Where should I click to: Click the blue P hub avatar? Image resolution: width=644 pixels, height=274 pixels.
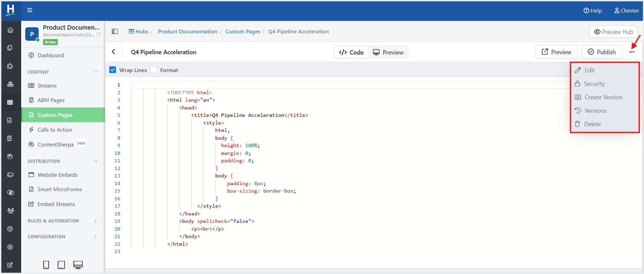point(32,34)
